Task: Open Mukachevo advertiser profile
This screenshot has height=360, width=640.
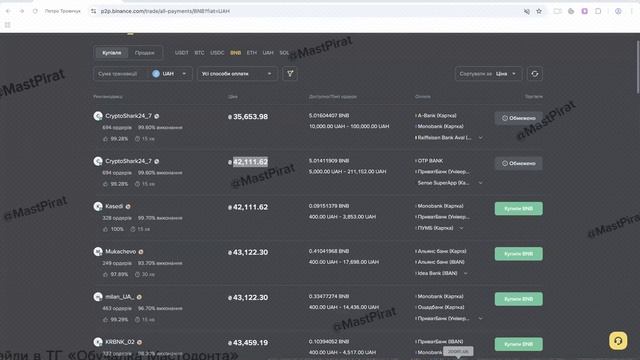Action: click(x=120, y=252)
